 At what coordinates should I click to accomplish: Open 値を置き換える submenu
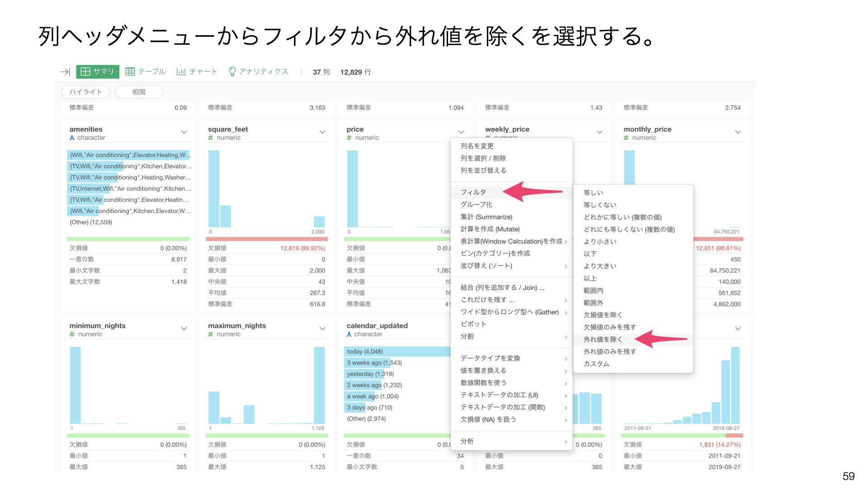(x=511, y=371)
